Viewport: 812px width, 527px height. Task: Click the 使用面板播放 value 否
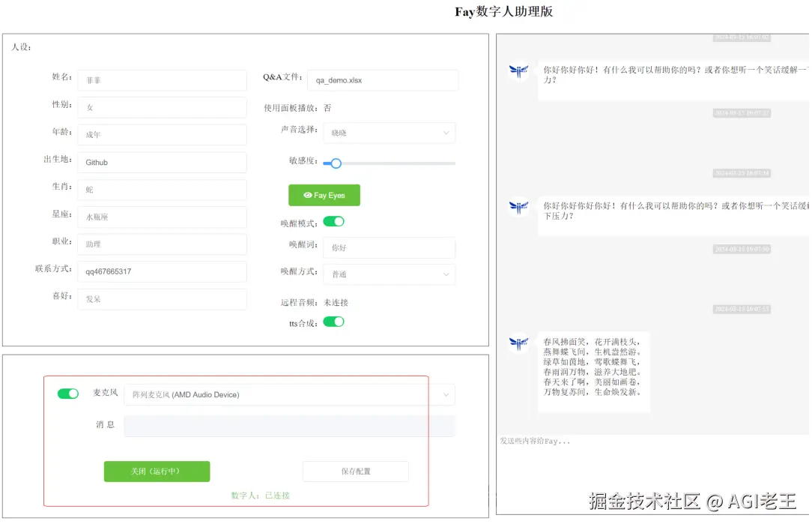pos(327,108)
